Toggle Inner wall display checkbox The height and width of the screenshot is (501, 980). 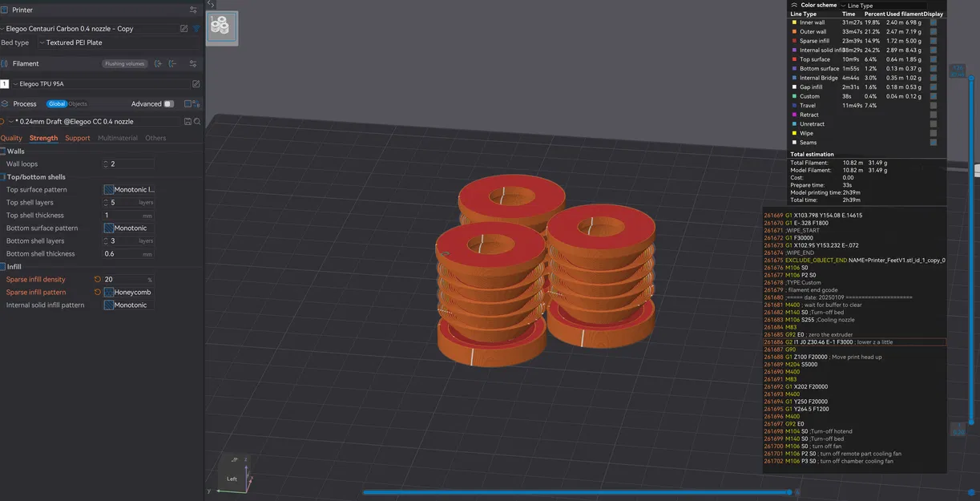coord(934,22)
